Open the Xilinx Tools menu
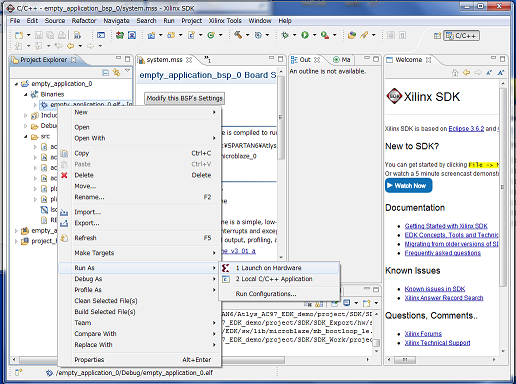The height and width of the screenshot is (384, 516). click(x=225, y=21)
